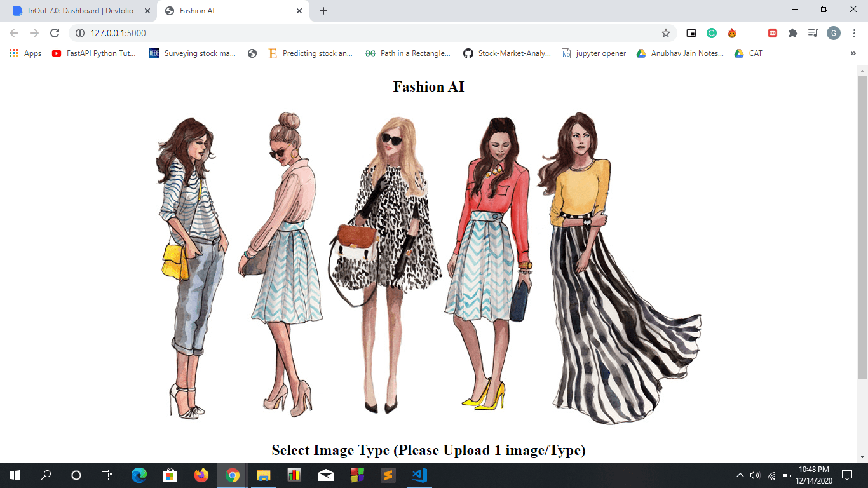Screen dimensions: 868x488
Task: Open the Extensions puzzle menu
Action: pos(792,33)
